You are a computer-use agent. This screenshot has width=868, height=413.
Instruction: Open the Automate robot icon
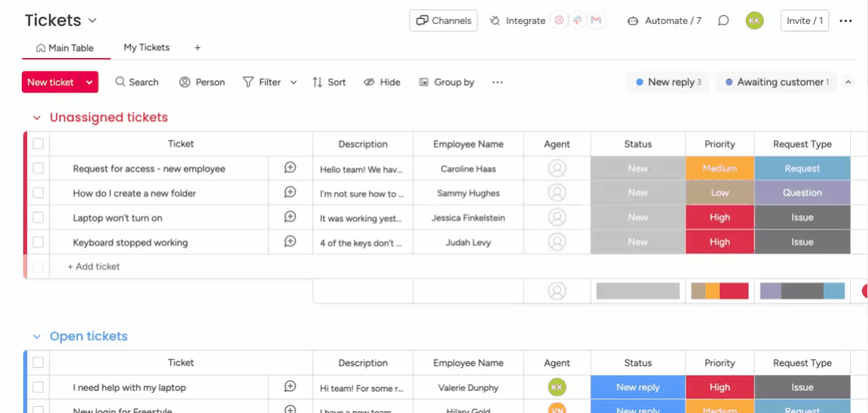pos(633,21)
